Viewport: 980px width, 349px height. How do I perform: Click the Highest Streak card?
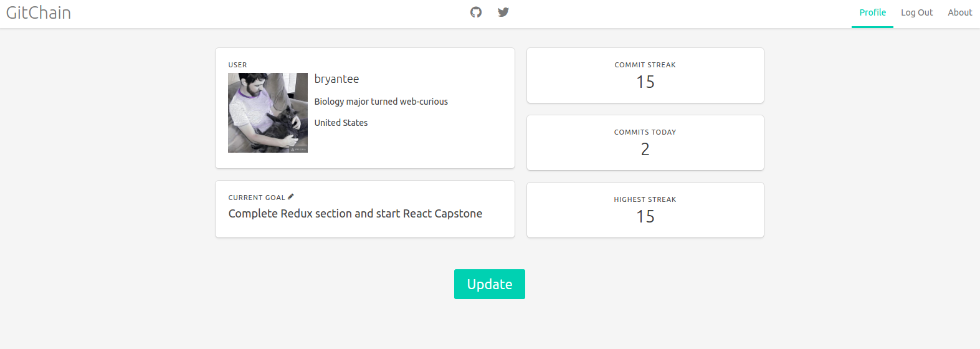(645, 210)
